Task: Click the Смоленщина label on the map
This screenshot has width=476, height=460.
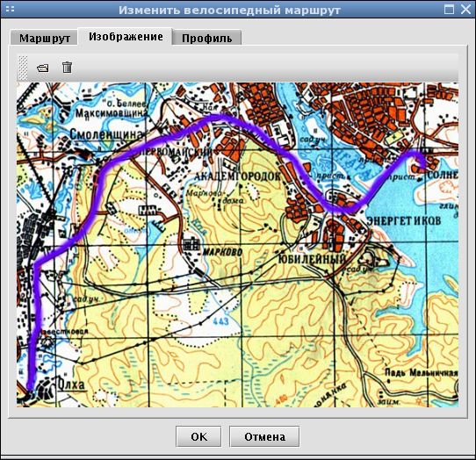Action: tap(106, 133)
